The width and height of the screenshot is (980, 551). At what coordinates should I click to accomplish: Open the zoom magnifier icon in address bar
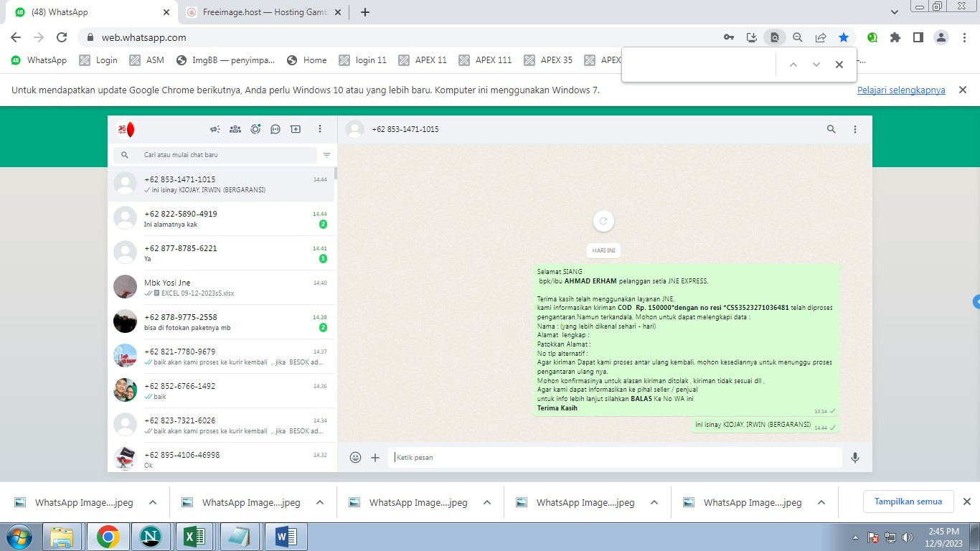[x=798, y=37]
